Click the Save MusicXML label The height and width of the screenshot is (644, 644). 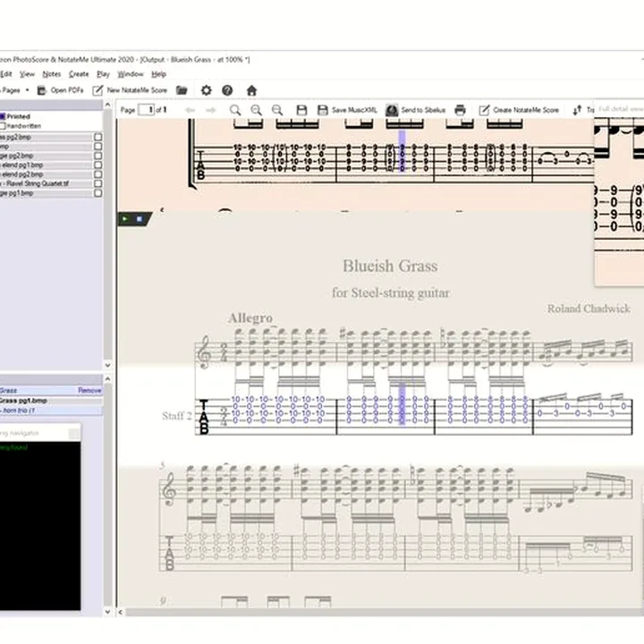click(354, 110)
